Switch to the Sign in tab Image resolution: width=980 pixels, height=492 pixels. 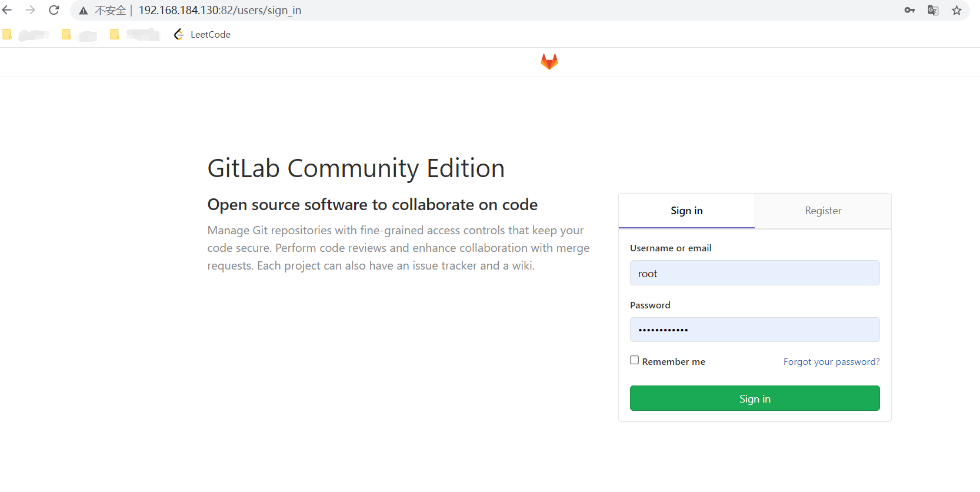pyautogui.click(x=686, y=211)
